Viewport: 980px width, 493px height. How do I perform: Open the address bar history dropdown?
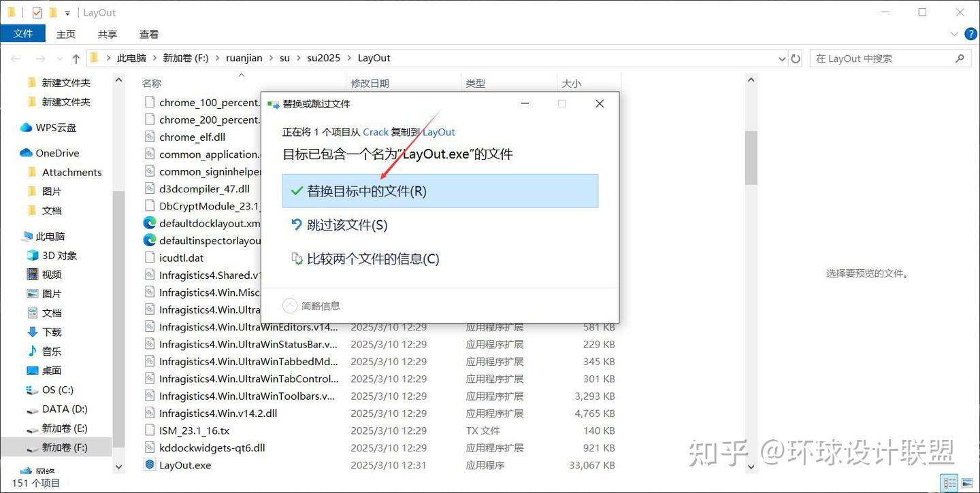[781, 58]
